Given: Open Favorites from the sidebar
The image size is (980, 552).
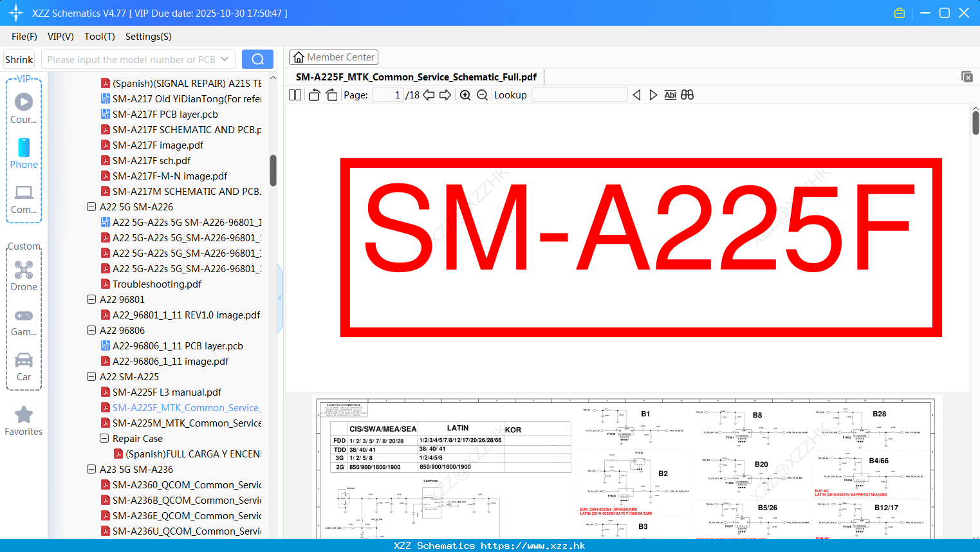Looking at the screenshot, I should [24, 421].
